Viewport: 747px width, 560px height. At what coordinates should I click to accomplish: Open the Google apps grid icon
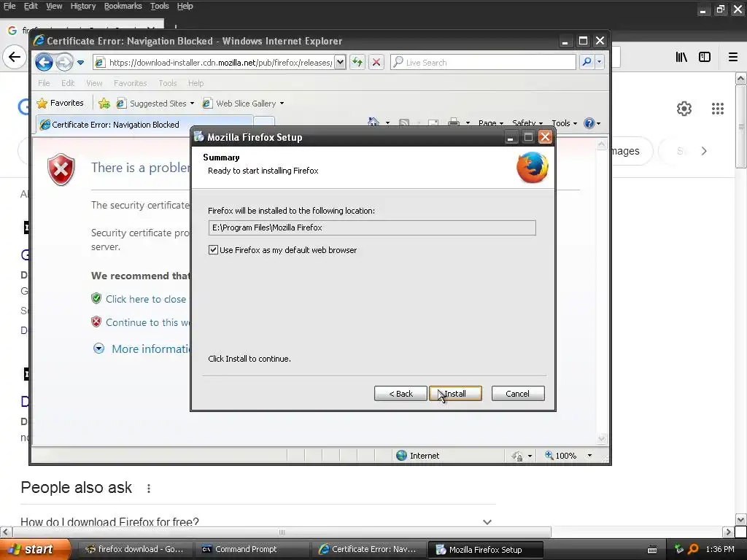click(718, 109)
